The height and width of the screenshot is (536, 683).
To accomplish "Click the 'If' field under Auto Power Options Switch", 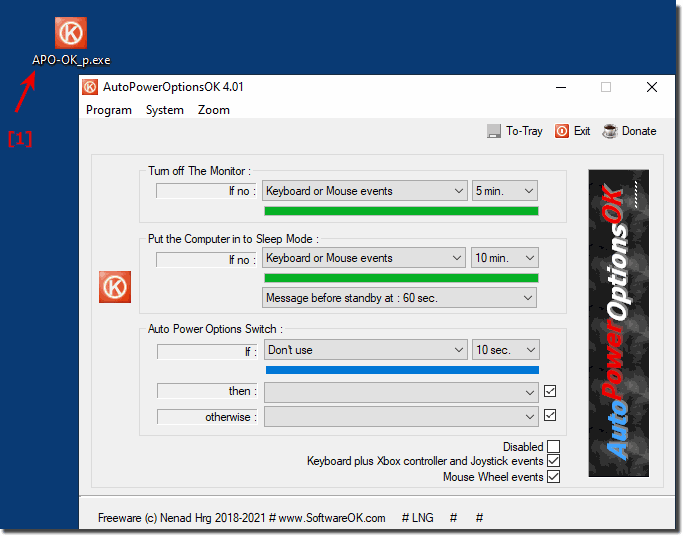I will click(207, 351).
